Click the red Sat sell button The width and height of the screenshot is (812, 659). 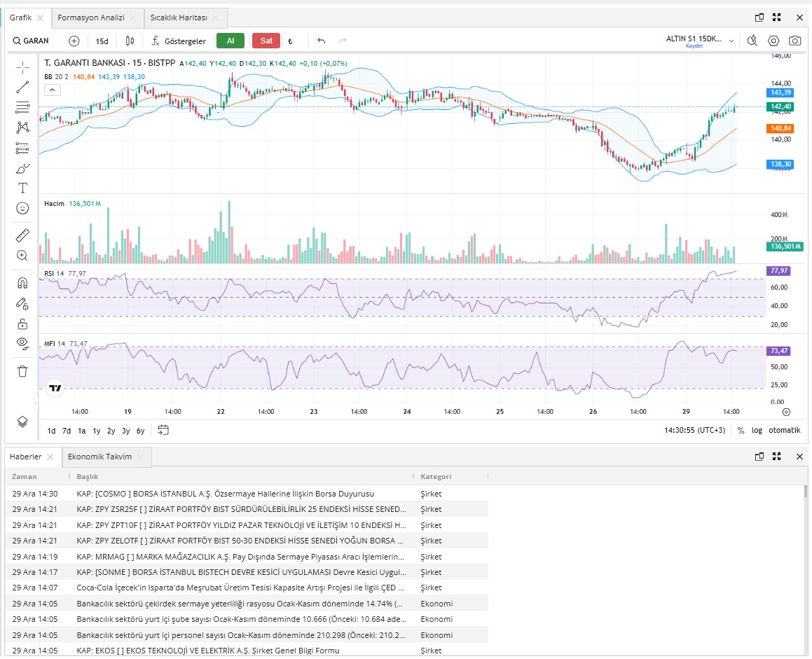[266, 41]
